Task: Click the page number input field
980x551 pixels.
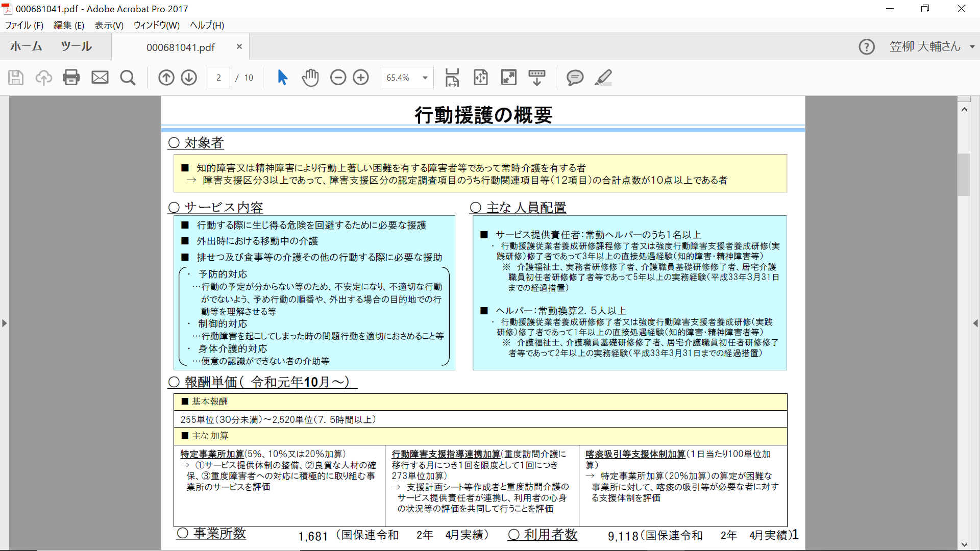Action: pyautogui.click(x=218, y=78)
